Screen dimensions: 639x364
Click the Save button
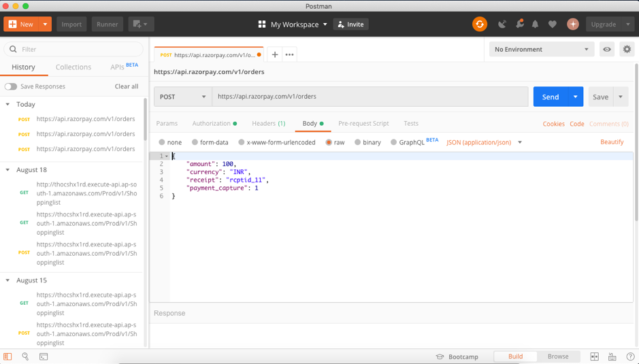(600, 97)
